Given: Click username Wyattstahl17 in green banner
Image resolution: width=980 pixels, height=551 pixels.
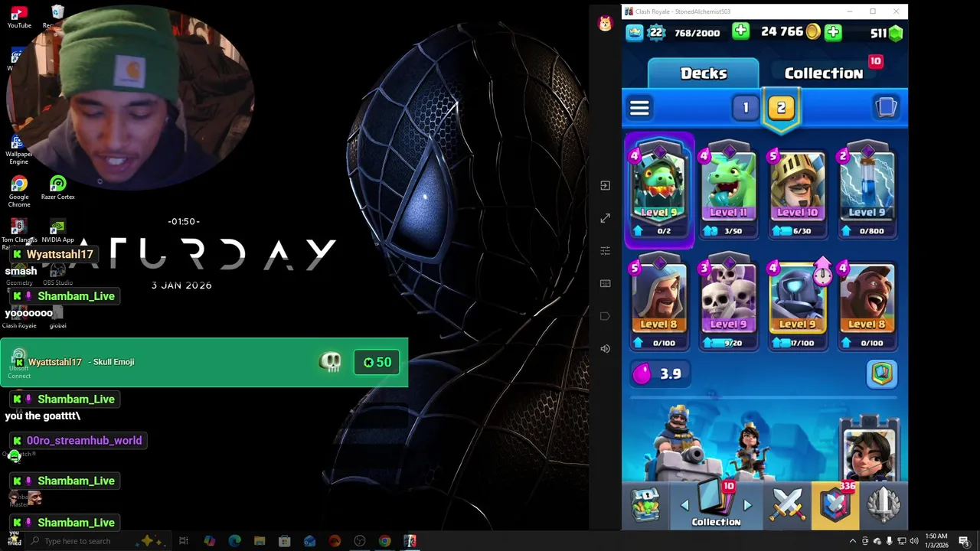Looking at the screenshot, I should pos(54,362).
